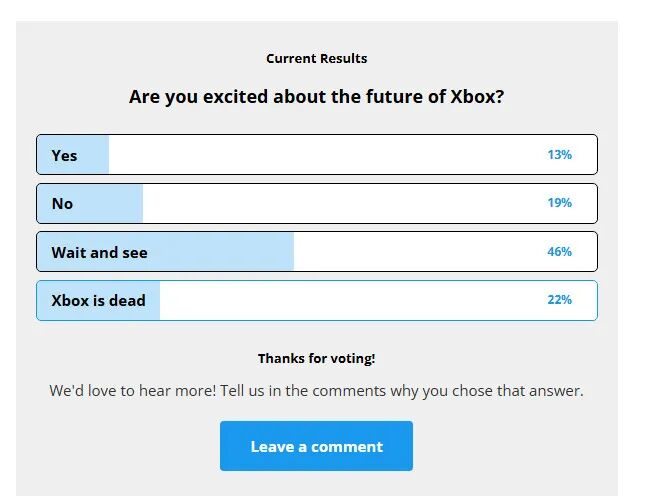Click the "Thanks for voting!" message
Image resolution: width=651 pixels, height=497 pixels.
[316, 358]
